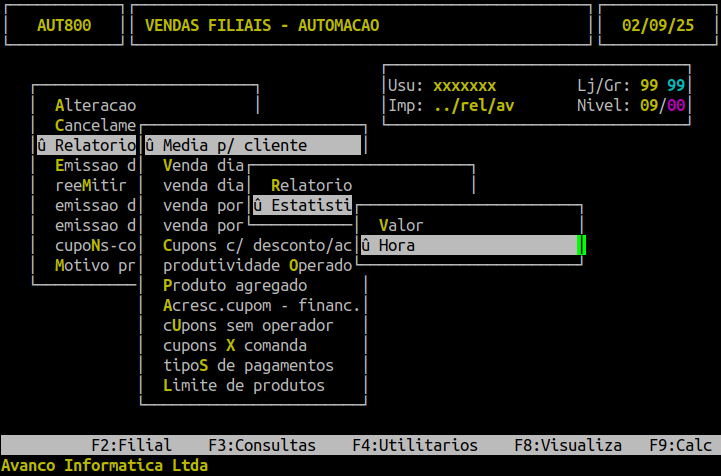Open the reeMitir menu entry
This screenshot has height=476, width=721.
(91, 185)
